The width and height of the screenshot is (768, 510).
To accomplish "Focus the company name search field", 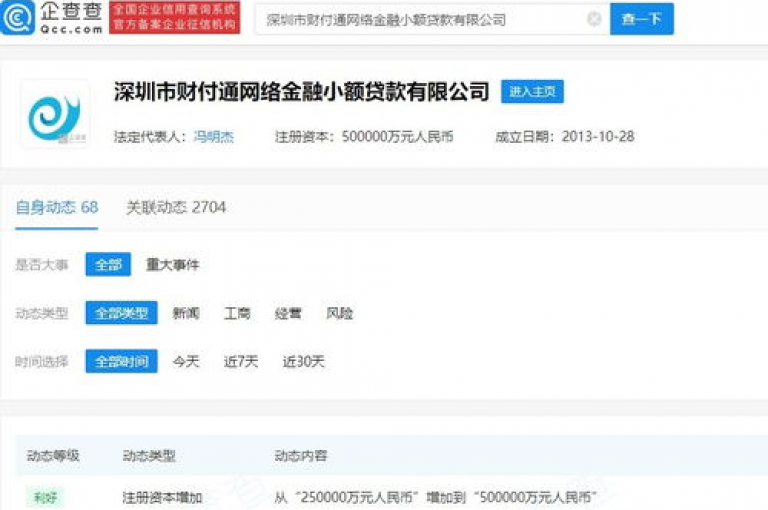I will coord(432,20).
